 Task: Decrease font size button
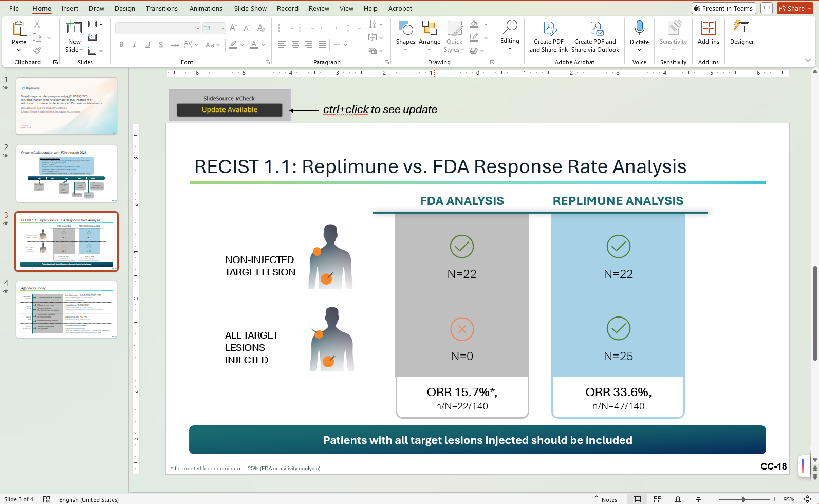pyautogui.click(x=247, y=28)
